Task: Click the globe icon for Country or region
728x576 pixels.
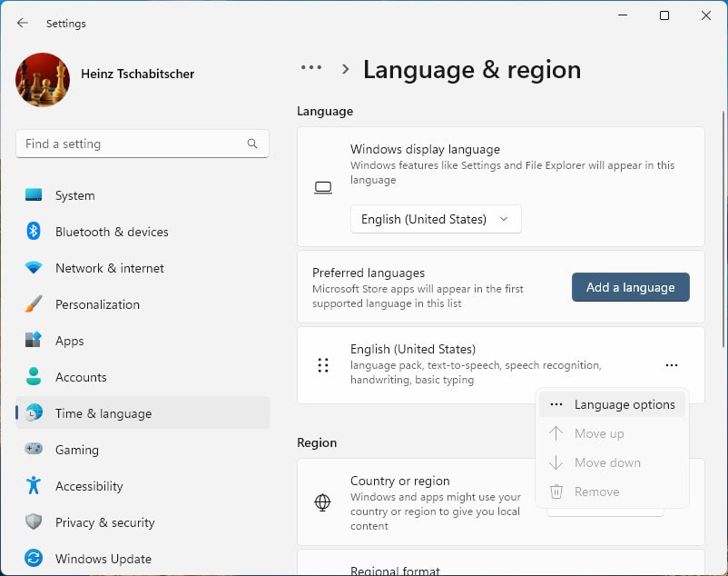Action: click(x=322, y=502)
